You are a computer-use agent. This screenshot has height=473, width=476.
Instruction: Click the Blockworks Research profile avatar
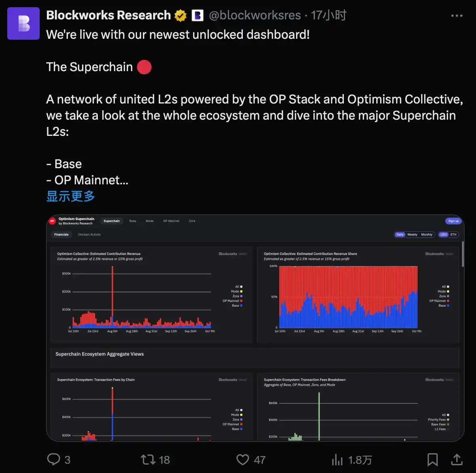pyautogui.click(x=23, y=23)
